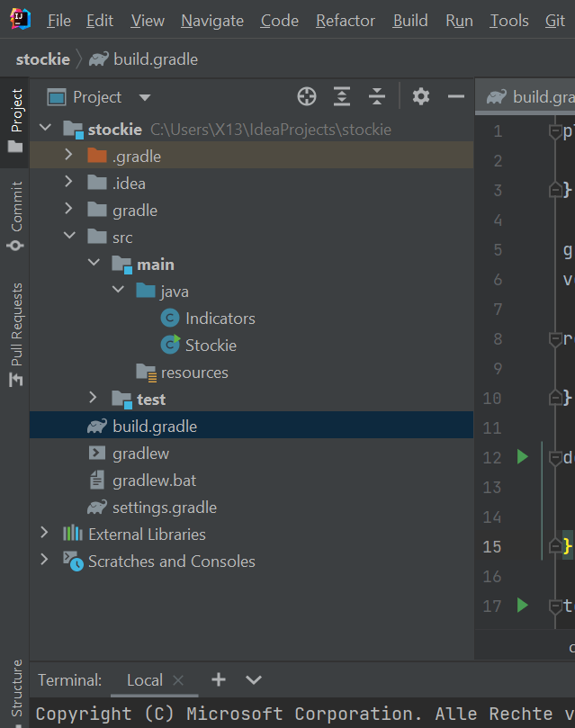Click the IntelliJ IDEA logo top-left
This screenshot has height=728, width=575.
point(18,18)
